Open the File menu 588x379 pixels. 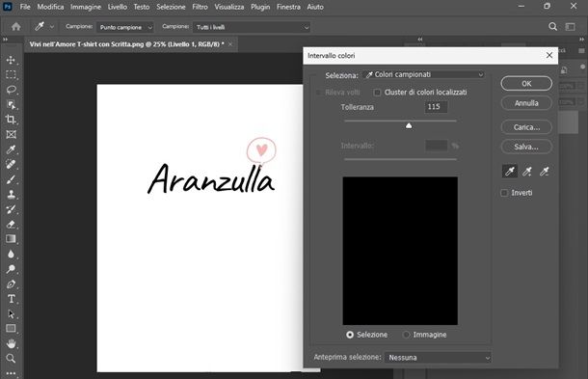coord(25,7)
